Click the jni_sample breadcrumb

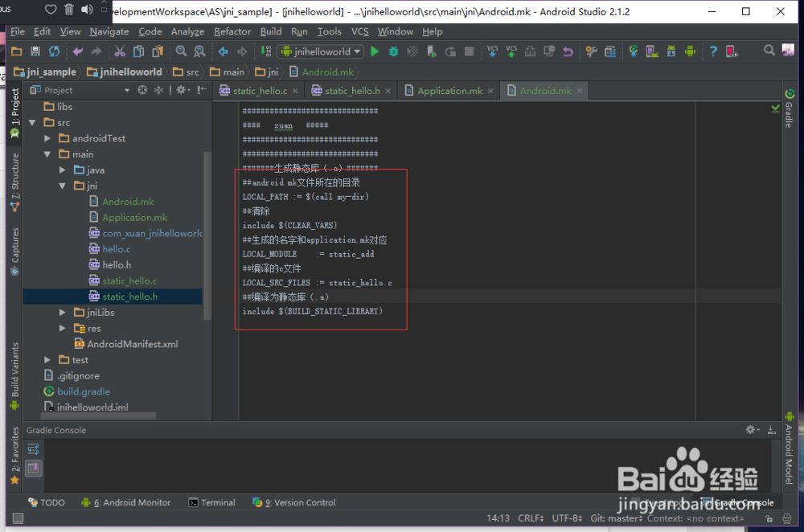tap(45, 72)
